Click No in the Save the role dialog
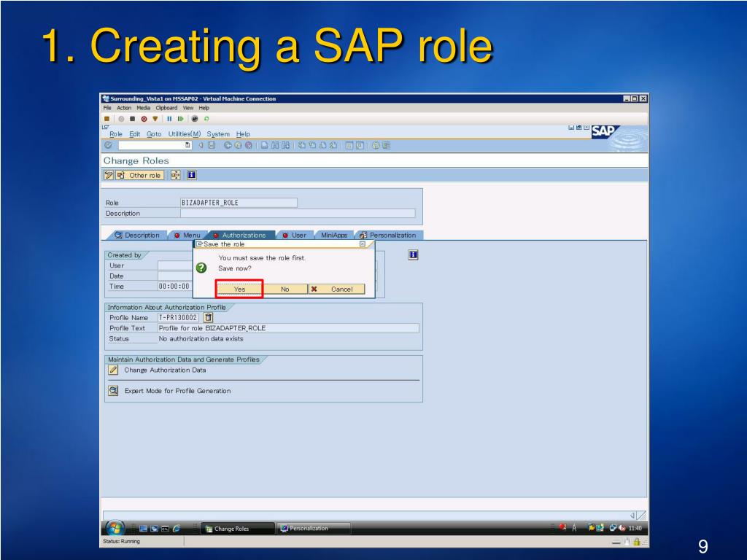This screenshot has height=560, width=747. pos(285,289)
